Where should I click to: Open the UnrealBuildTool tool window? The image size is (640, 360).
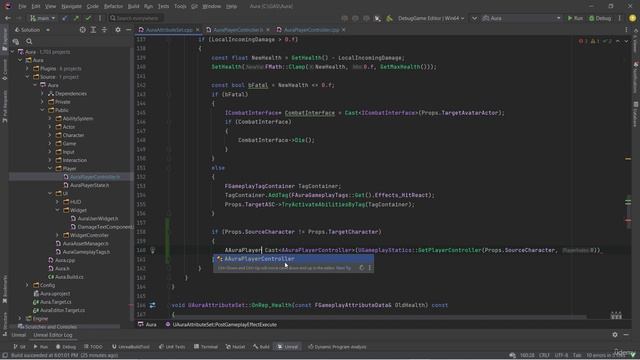click(x=131, y=347)
